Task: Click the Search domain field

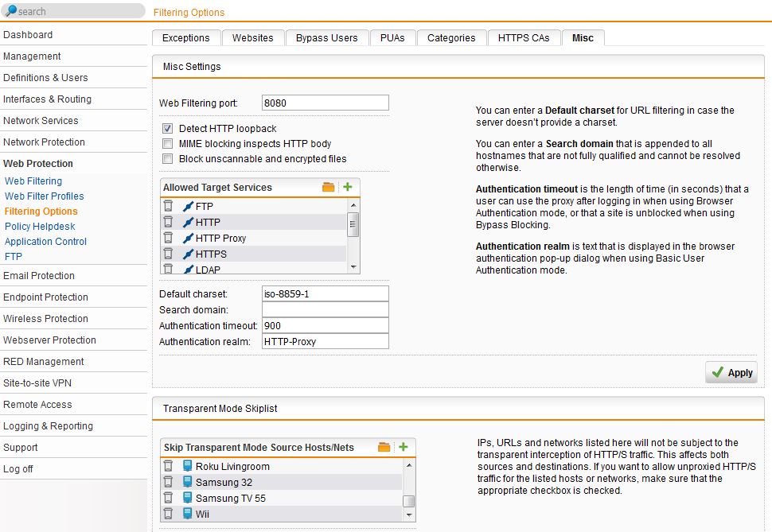Action: click(326, 309)
